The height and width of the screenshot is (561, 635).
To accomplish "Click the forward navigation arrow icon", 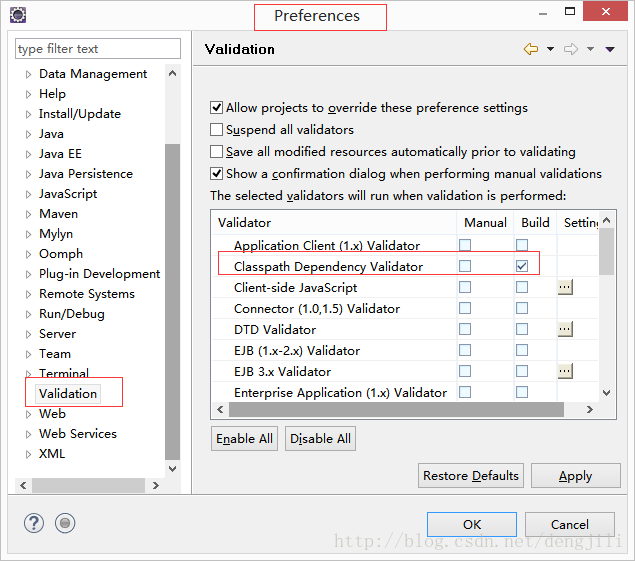I will click(x=571, y=49).
